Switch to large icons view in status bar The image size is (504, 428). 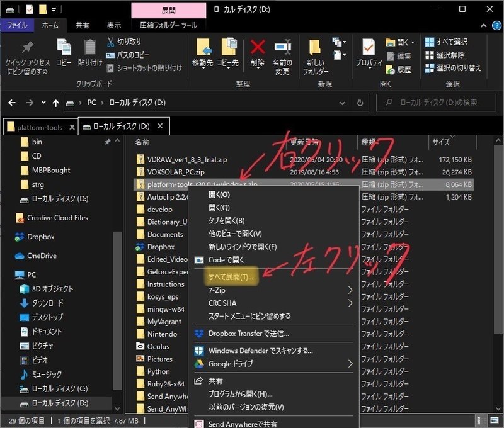495,420
